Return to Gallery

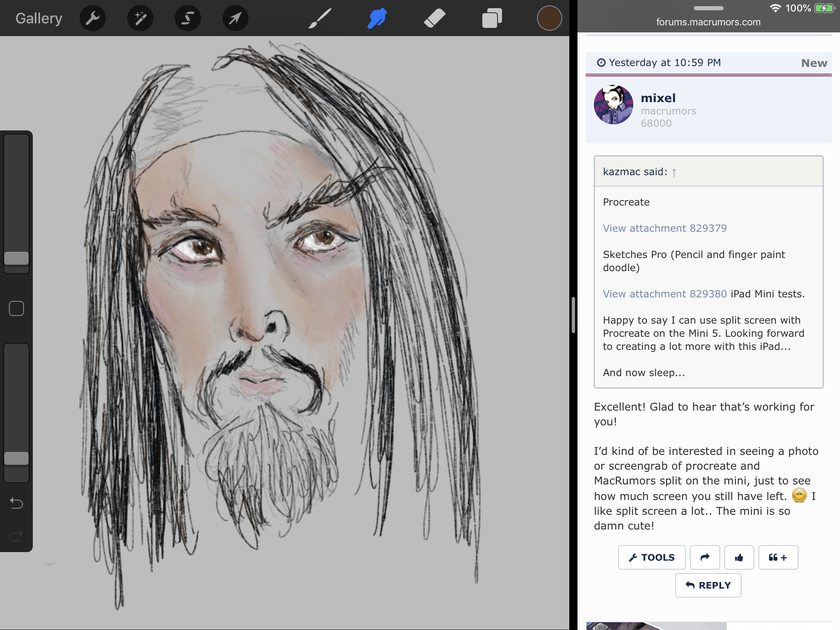click(39, 18)
